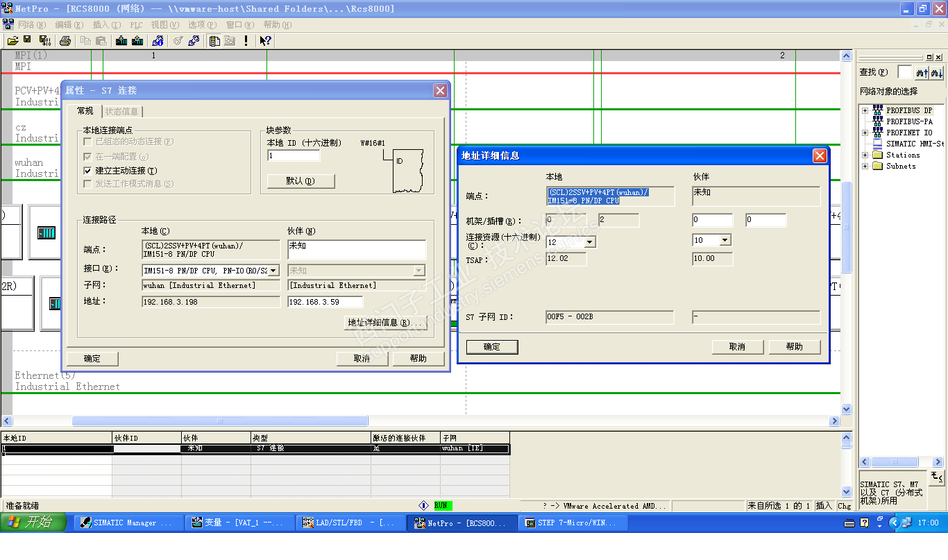Click the search-down binoculars icon
948x560 pixels.
pos(937,72)
